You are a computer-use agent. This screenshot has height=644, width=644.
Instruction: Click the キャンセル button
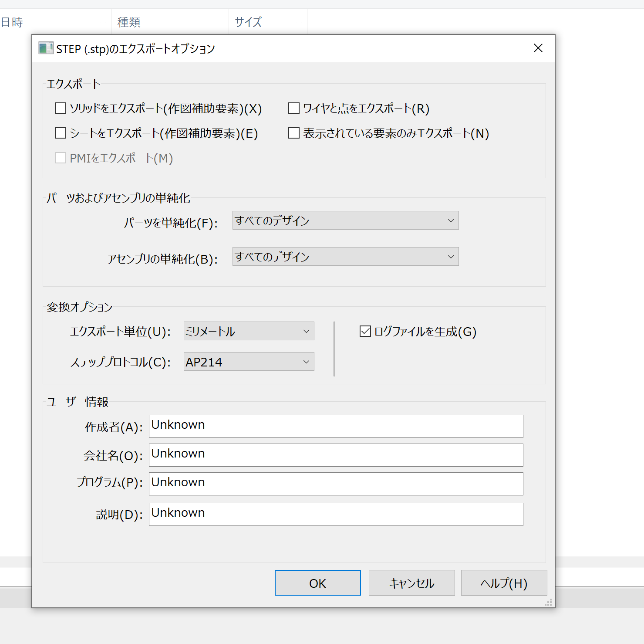pos(411,583)
